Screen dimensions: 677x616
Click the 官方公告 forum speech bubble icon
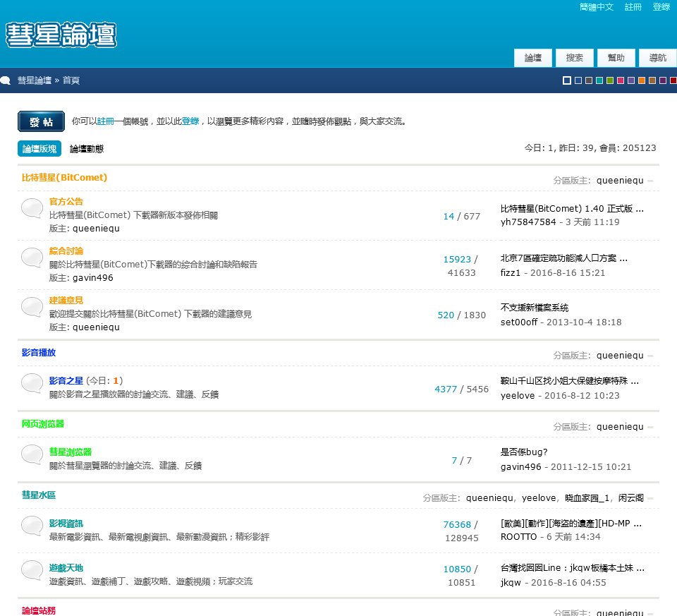[32, 208]
